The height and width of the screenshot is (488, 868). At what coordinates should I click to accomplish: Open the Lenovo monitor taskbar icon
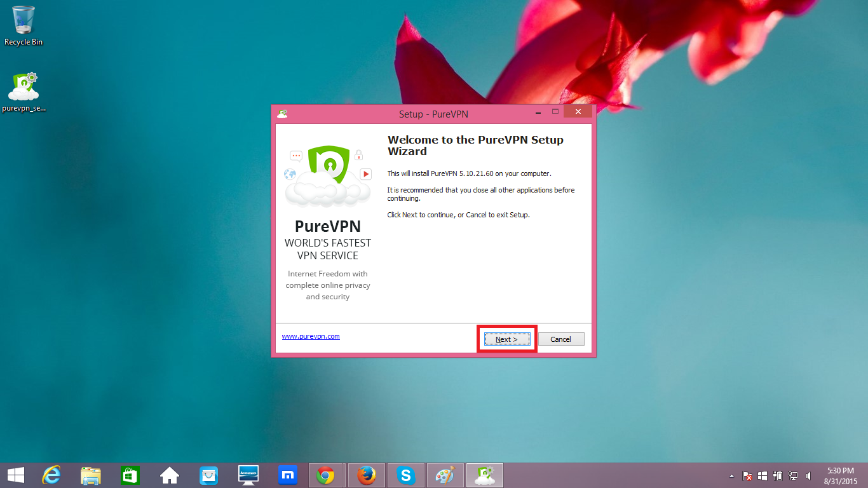[248, 475]
